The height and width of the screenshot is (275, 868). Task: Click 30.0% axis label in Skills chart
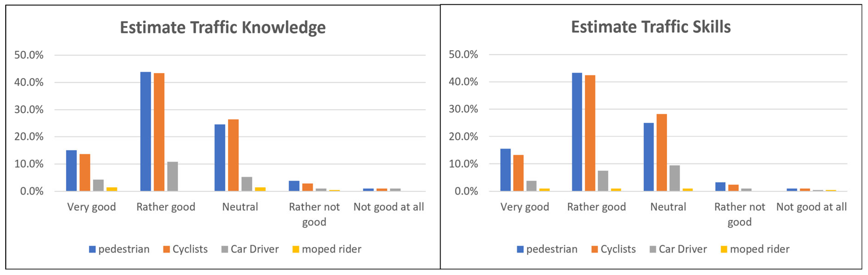(x=463, y=109)
